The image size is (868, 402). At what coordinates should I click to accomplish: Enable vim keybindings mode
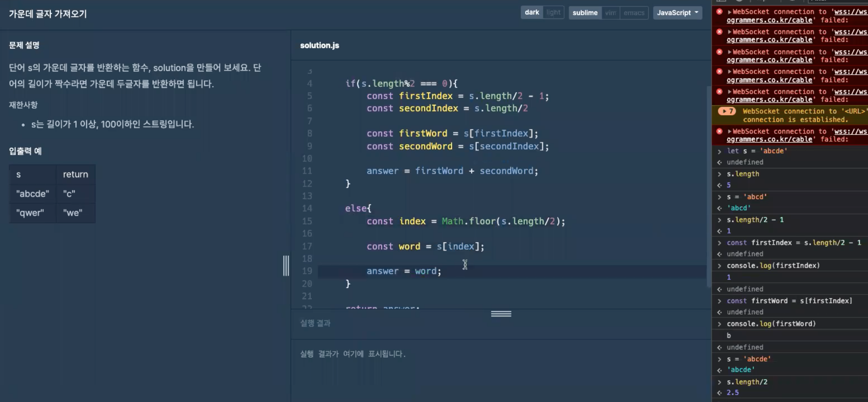tap(611, 12)
